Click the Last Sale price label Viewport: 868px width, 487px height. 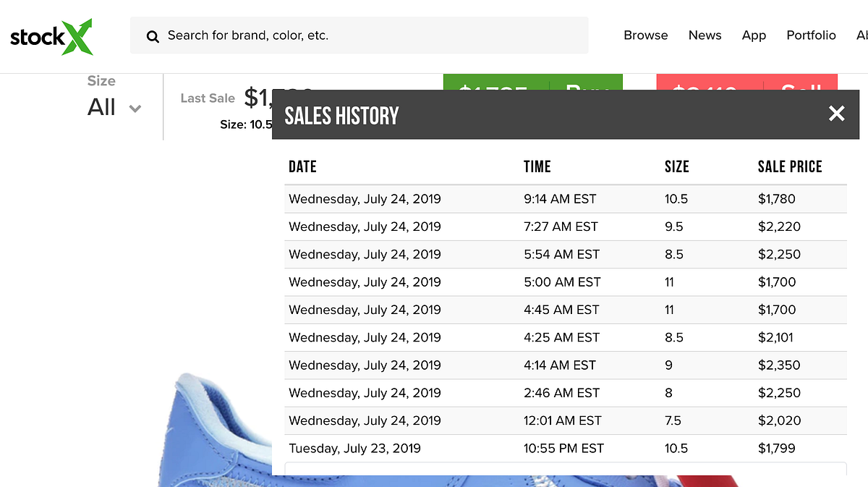208,98
